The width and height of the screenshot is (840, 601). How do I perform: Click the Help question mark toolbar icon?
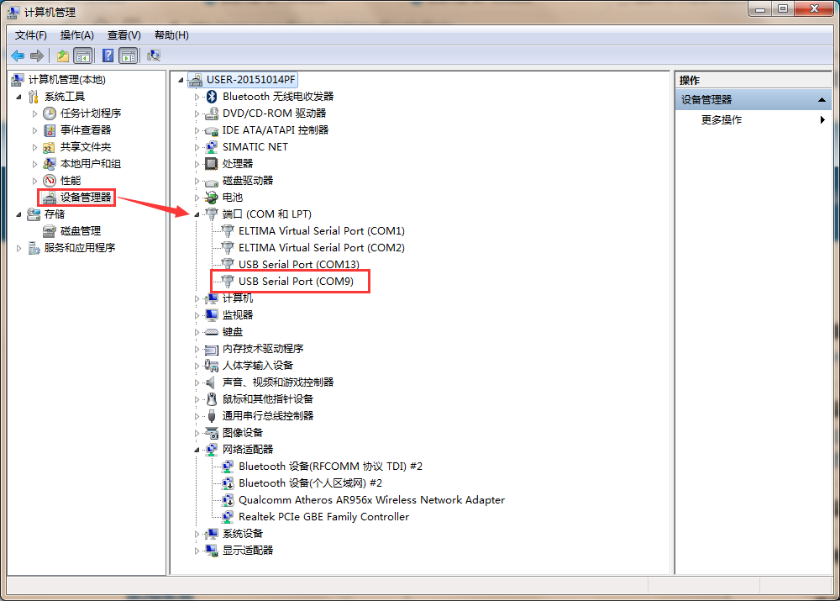click(107, 56)
